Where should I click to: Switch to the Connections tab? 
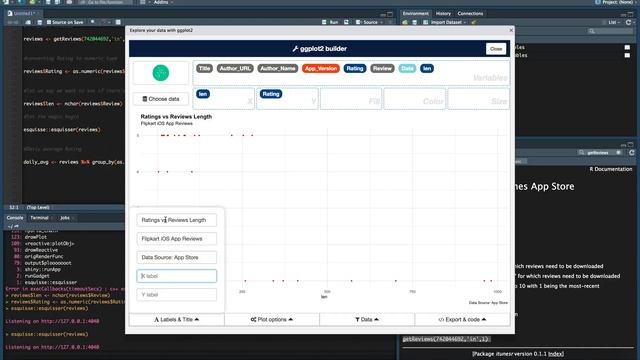tap(470, 13)
